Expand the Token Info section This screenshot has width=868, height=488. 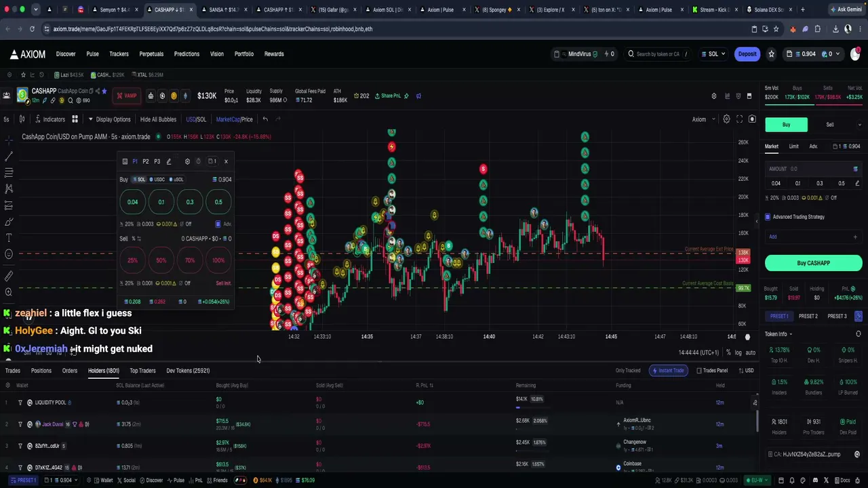[x=778, y=334]
